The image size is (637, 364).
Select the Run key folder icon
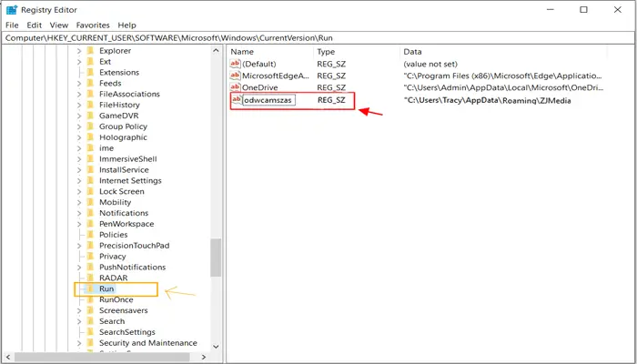coord(89,288)
